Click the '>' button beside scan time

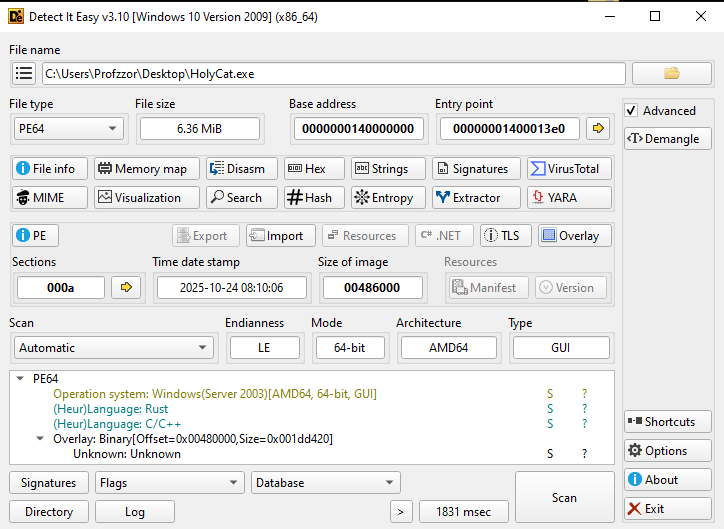pos(400,511)
